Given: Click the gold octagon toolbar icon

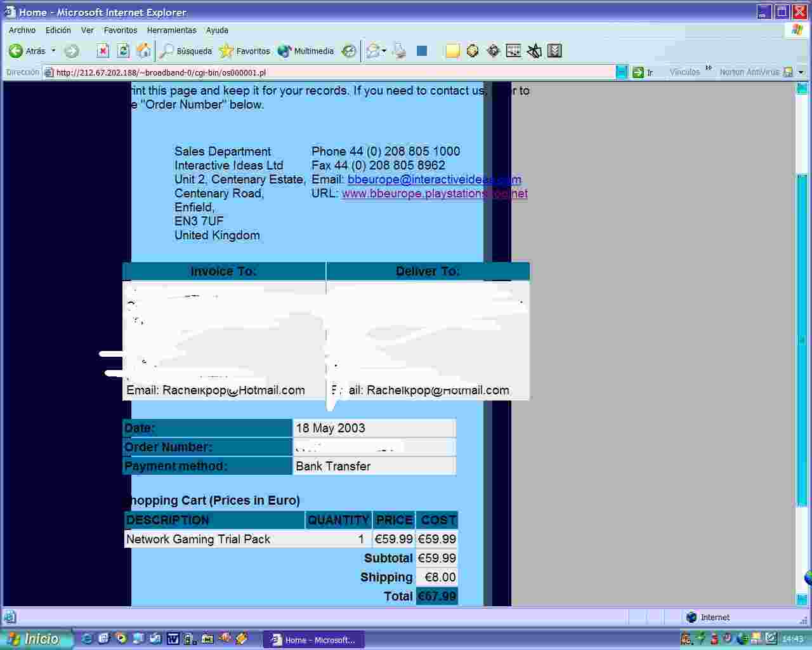Looking at the screenshot, I should tap(473, 51).
